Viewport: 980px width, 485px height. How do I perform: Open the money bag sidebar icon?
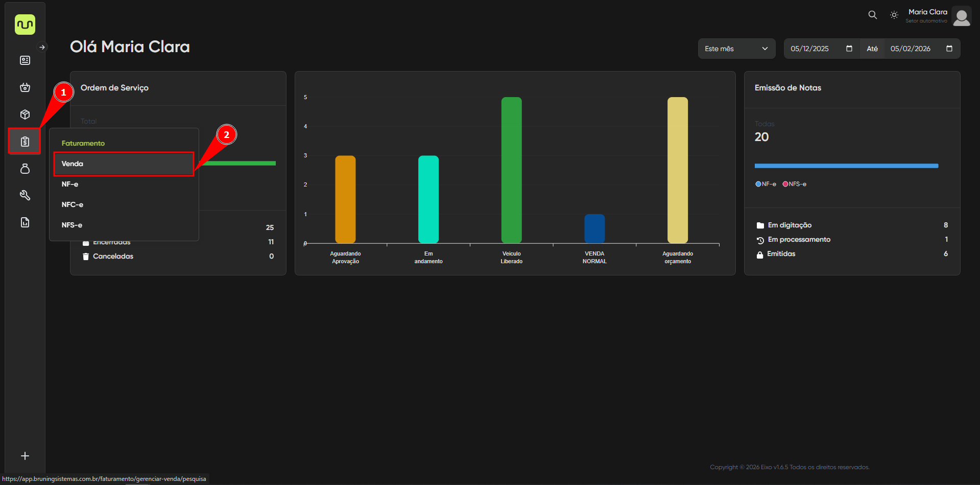(25, 169)
